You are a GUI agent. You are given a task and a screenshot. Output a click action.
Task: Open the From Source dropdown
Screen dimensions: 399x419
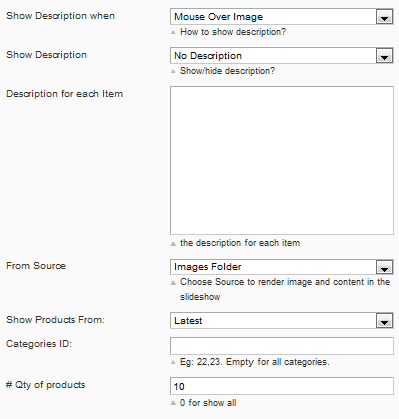pos(282,267)
